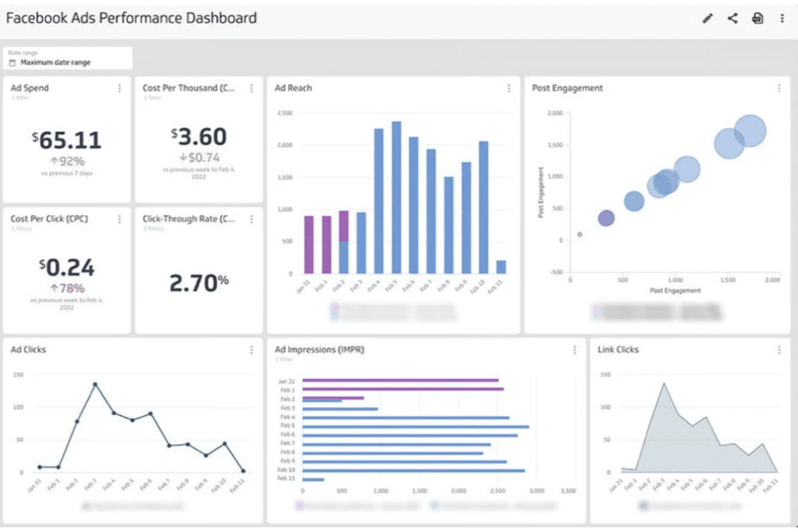Click the Link Clicks card title
The height and width of the screenshot is (532, 798).
618,349
